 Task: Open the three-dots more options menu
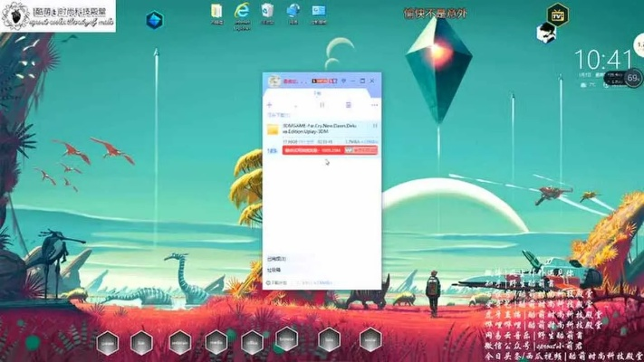[x=372, y=105]
